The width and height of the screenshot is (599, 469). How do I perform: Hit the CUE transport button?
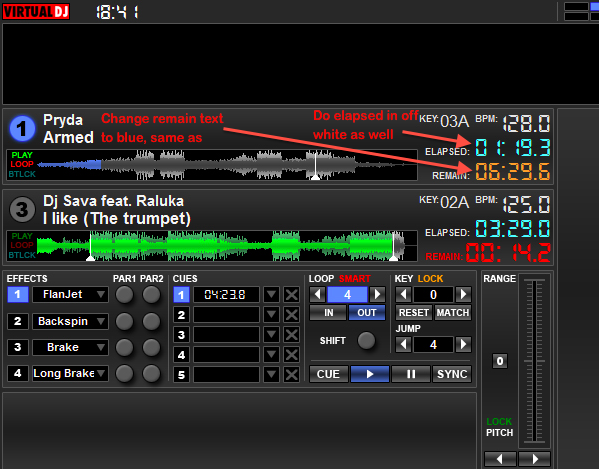pyautogui.click(x=329, y=374)
